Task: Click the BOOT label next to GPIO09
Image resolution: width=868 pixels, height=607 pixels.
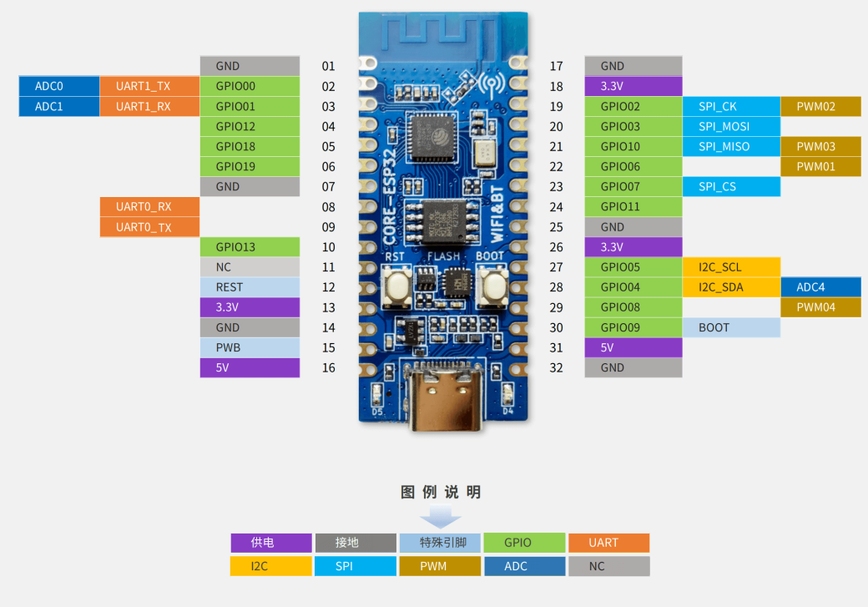Action: click(x=714, y=327)
